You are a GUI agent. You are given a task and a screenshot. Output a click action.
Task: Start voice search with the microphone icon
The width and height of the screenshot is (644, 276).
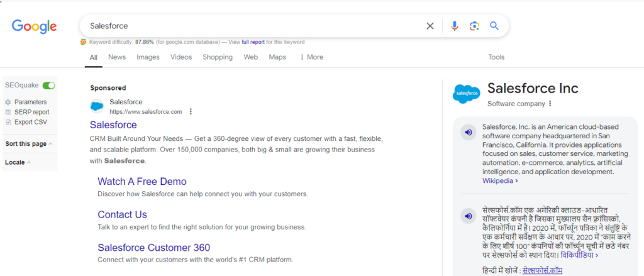pos(454,26)
